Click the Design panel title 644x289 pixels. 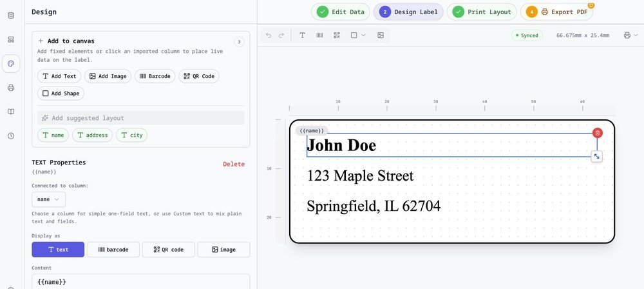click(x=44, y=12)
